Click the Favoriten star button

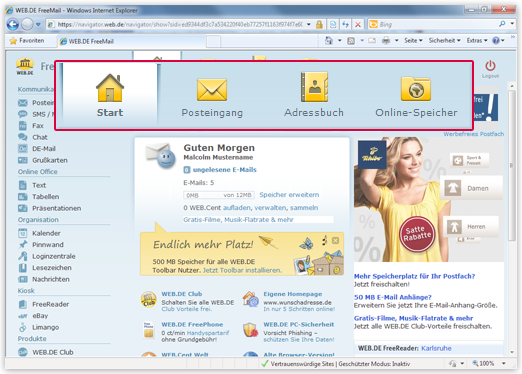pyautogui.click(x=27, y=41)
